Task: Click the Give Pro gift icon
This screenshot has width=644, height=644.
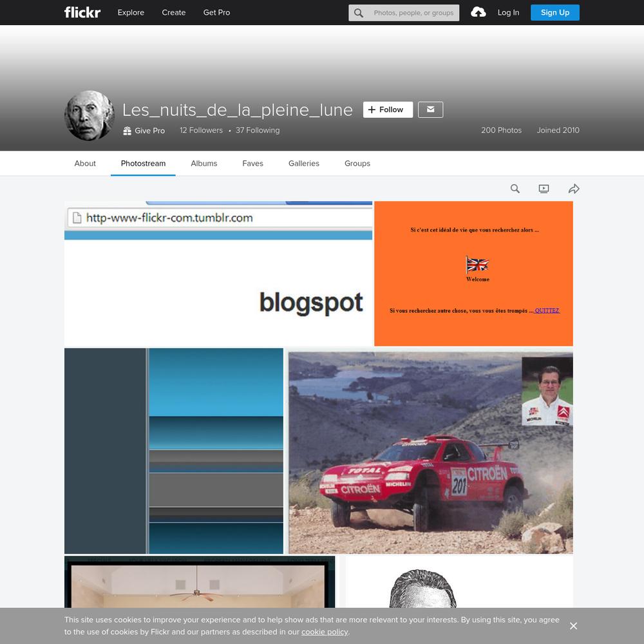Action: click(x=128, y=131)
